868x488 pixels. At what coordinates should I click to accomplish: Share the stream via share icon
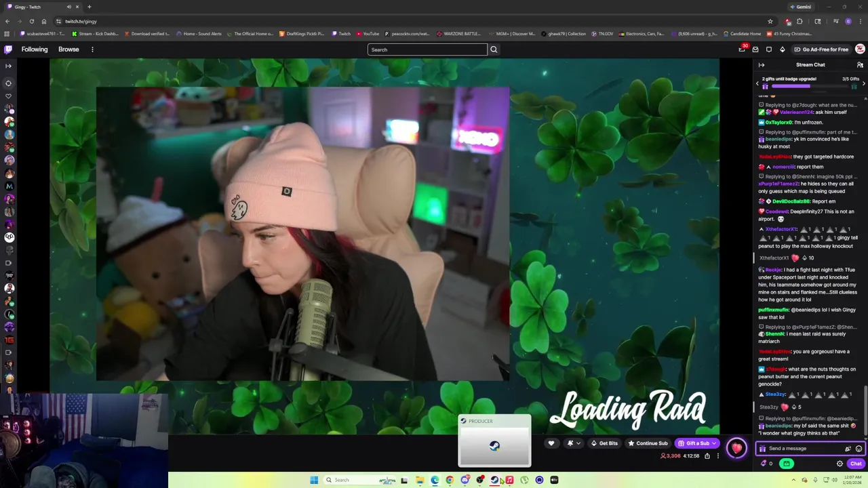pos(707,456)
